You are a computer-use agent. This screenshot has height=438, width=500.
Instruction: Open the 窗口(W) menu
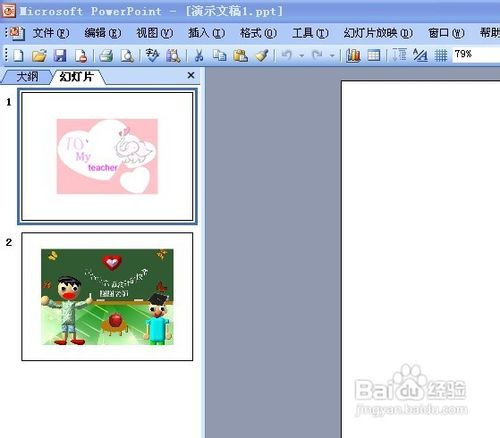coord(446,33)
